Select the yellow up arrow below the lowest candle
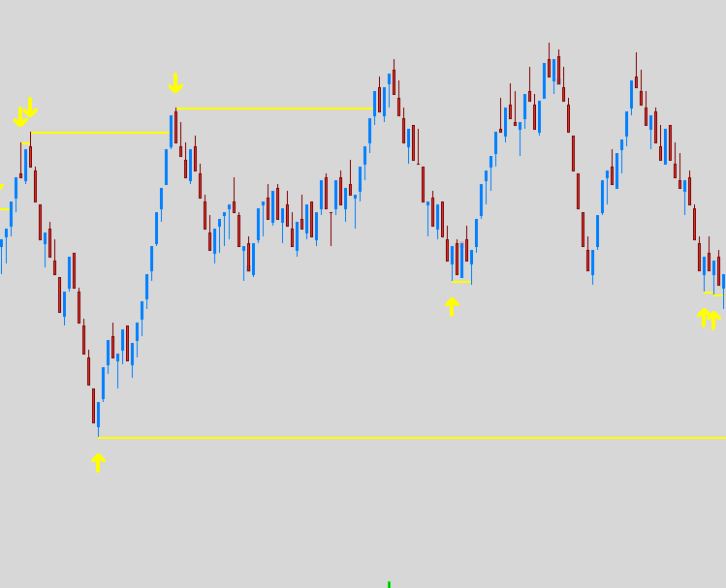 pos(98,462)
